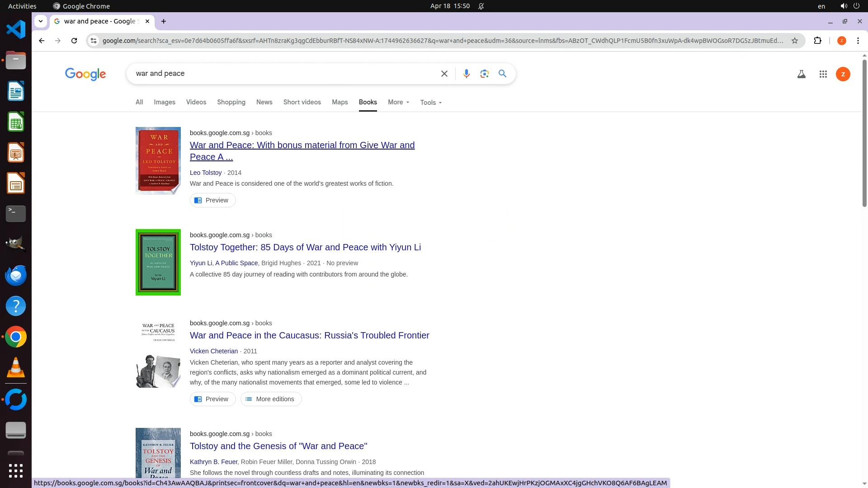The image size is (868, 488).
Task: Click the War and Peace red cover thumbnail
Action: [158, 160]
